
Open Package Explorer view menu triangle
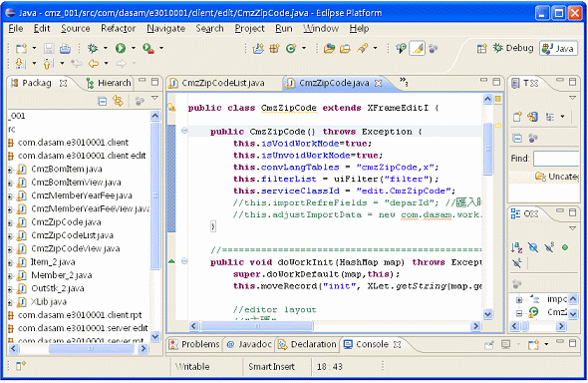coord(154,98)
